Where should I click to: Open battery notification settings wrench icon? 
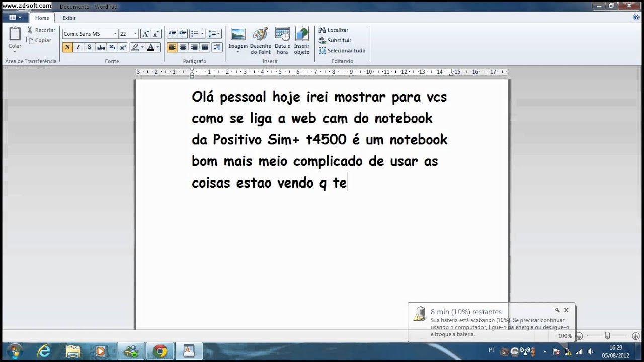pos(557,310)
